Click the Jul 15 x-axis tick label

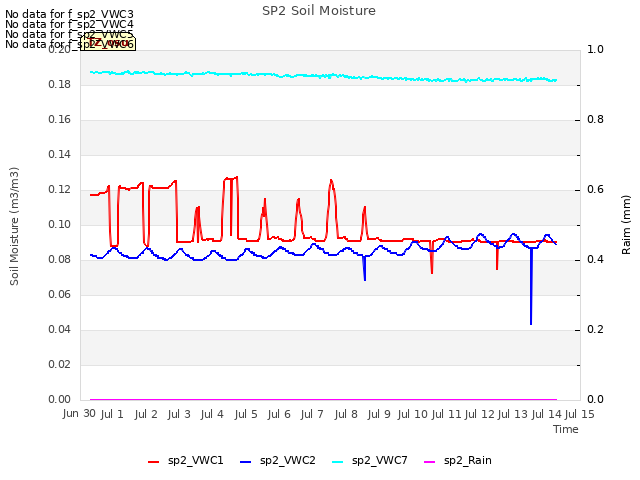pos(580,414)
